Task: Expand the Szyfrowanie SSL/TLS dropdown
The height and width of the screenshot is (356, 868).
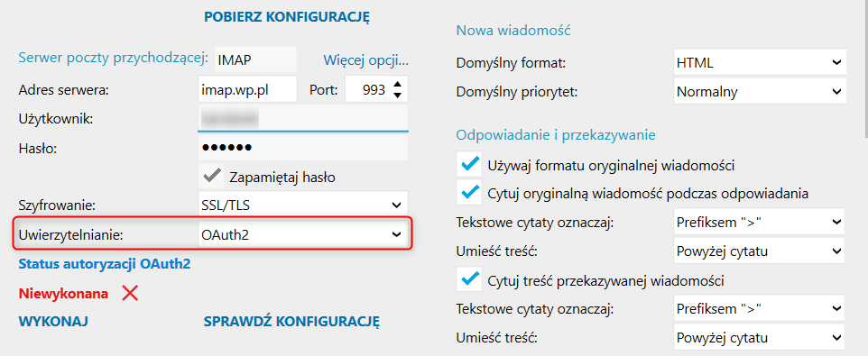Action: [x=303, y=205]
